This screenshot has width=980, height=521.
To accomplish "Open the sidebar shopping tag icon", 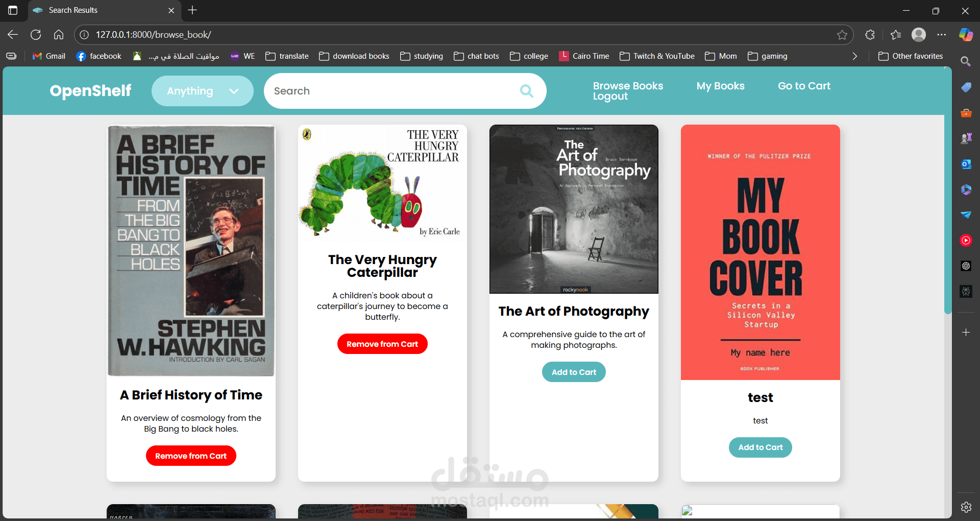I will [966, 87].
